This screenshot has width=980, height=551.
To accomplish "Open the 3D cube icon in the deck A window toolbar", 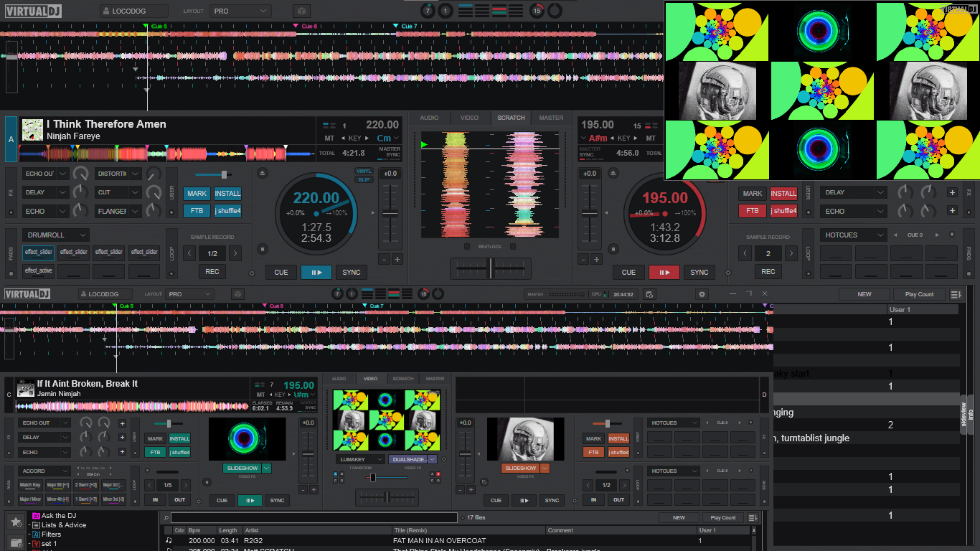I will (302, 11).
